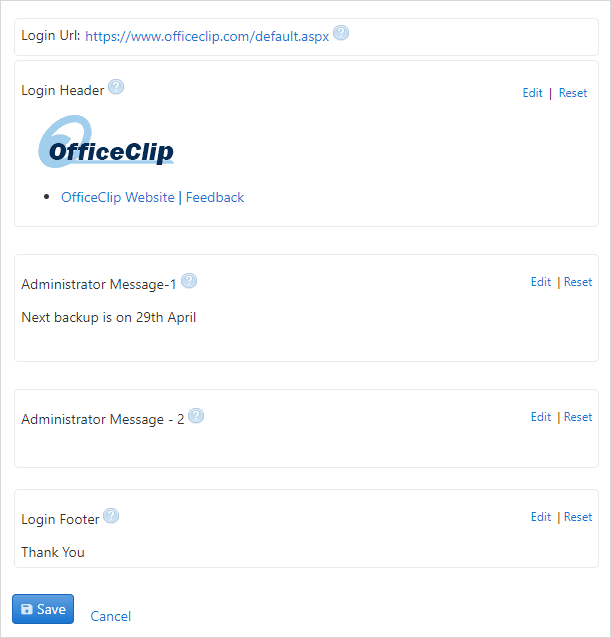Viewport: 611px width, 638px height.
Task: Reset the Login Footer
Action: [x=578, y=517]
